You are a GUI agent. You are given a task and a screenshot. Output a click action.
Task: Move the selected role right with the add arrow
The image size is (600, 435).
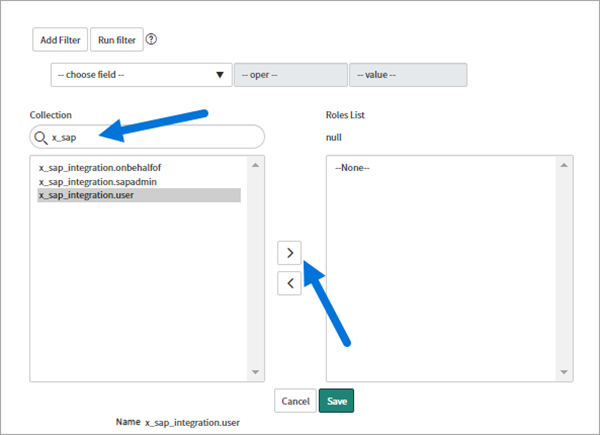289,253
